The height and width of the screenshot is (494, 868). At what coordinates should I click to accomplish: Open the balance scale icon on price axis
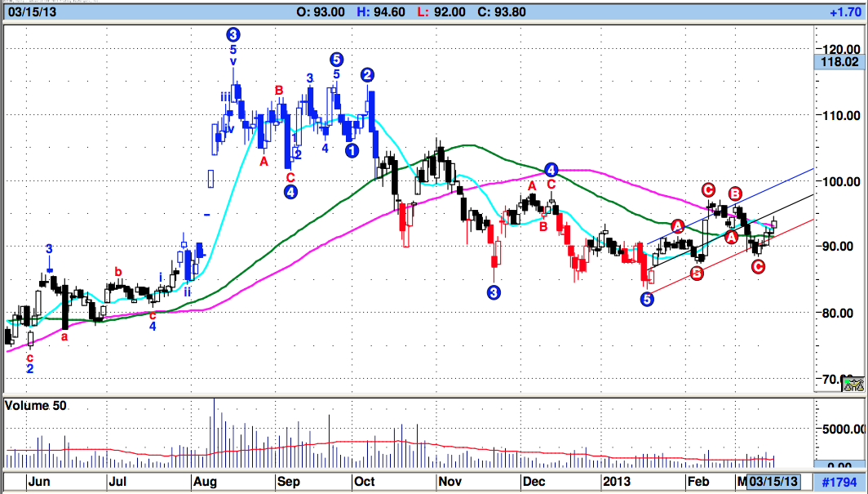click(853, 384)
